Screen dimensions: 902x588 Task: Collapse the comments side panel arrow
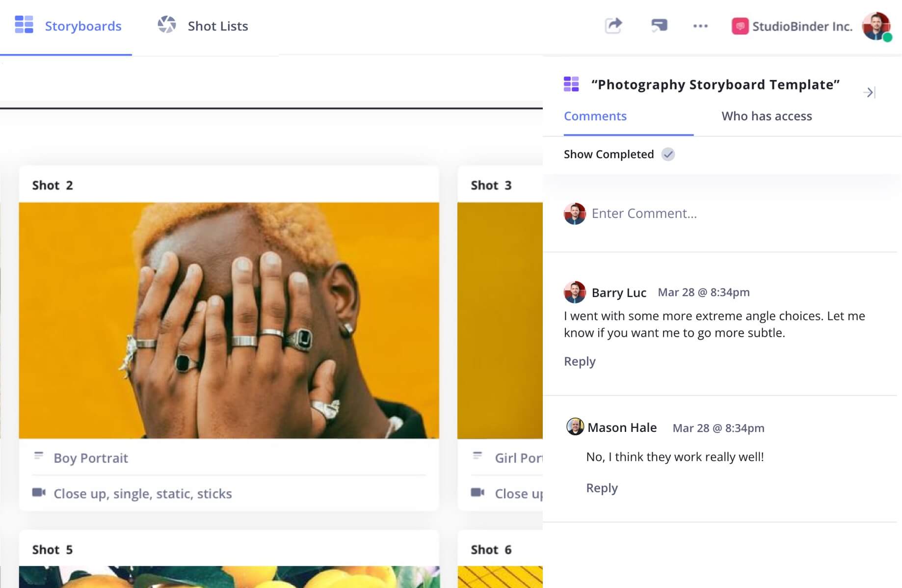869,92
